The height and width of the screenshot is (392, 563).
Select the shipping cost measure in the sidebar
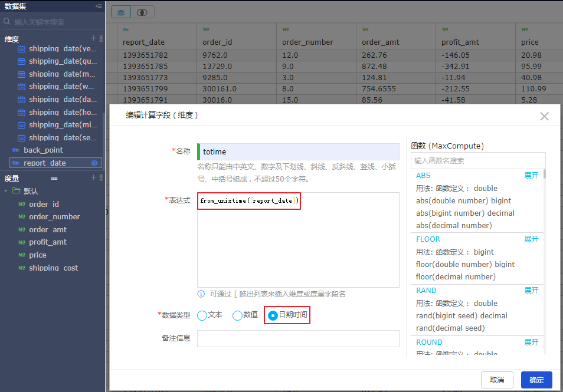tap(54, 268)
